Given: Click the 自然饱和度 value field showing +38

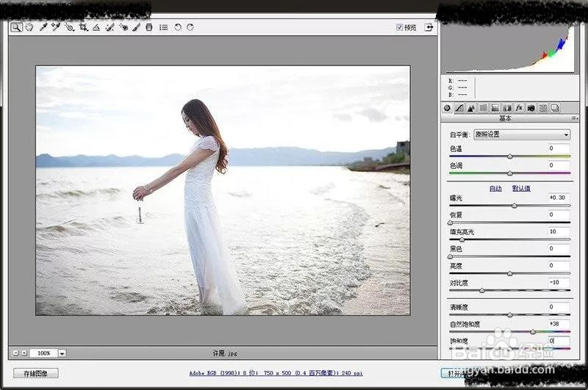Looking at the screenshot, I should tap(559, 324).
